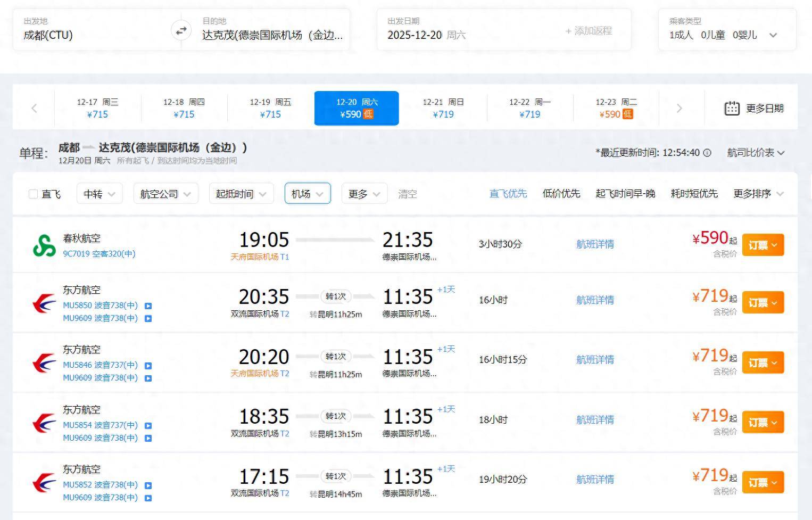This screenshot has height=520, width=812.
Task: Select the 12-17 周三 date tab
Action: (x=97, y=108)
